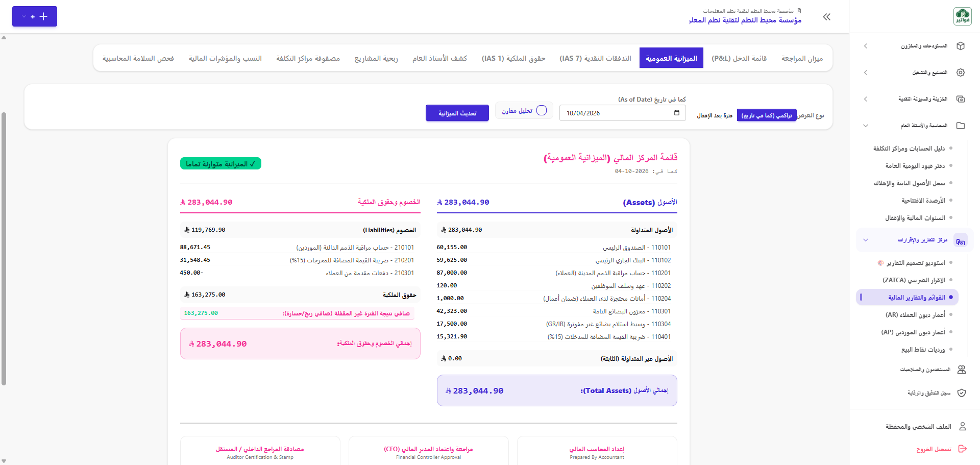Switch to حقوق الملكية (IAS 1) tab
Image resolution: width=980 pixels, height=465 pixels.
pyautogui.click(x=513, y=58)
